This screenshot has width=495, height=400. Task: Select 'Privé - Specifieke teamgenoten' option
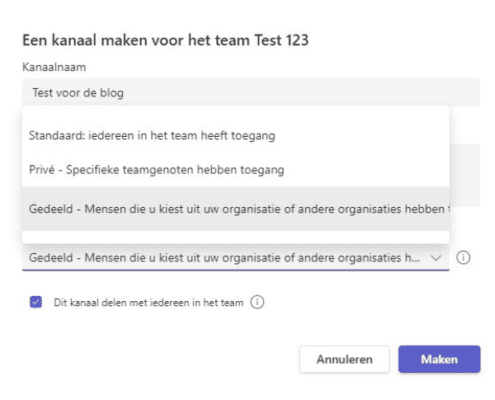pos(236,170)
